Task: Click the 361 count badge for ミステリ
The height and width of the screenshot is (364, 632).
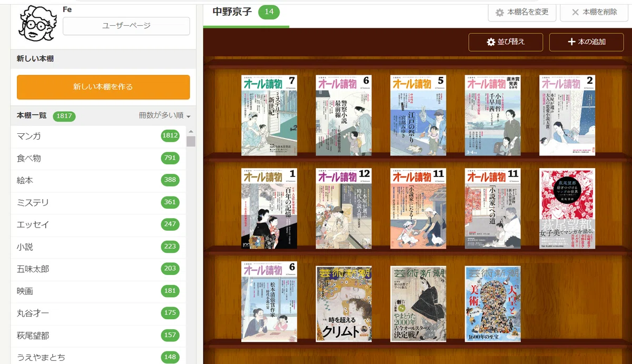Action: pos(171,202)
